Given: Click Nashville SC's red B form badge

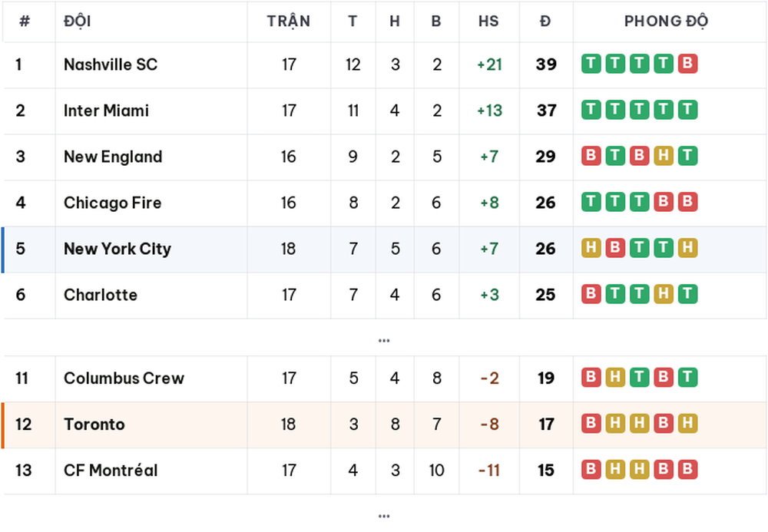Looking at the screenshot, I should coord(687,64).
